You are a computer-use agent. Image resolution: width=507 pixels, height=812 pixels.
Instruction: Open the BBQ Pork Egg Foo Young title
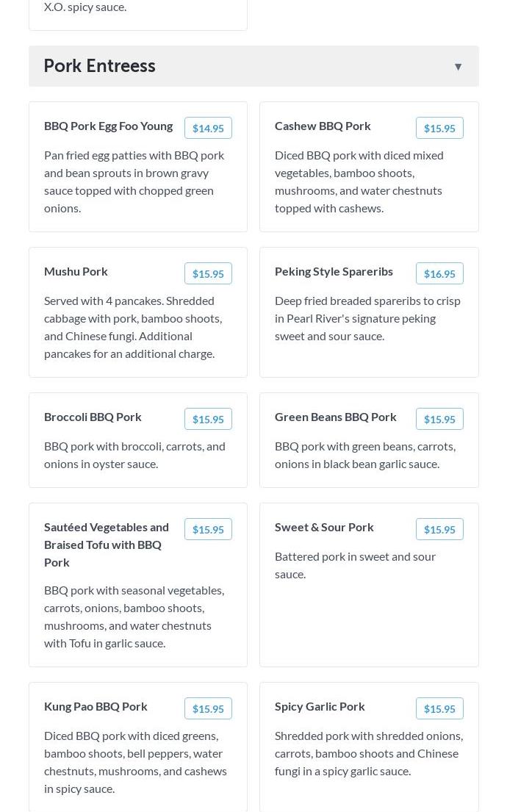(x=108, y=126)
